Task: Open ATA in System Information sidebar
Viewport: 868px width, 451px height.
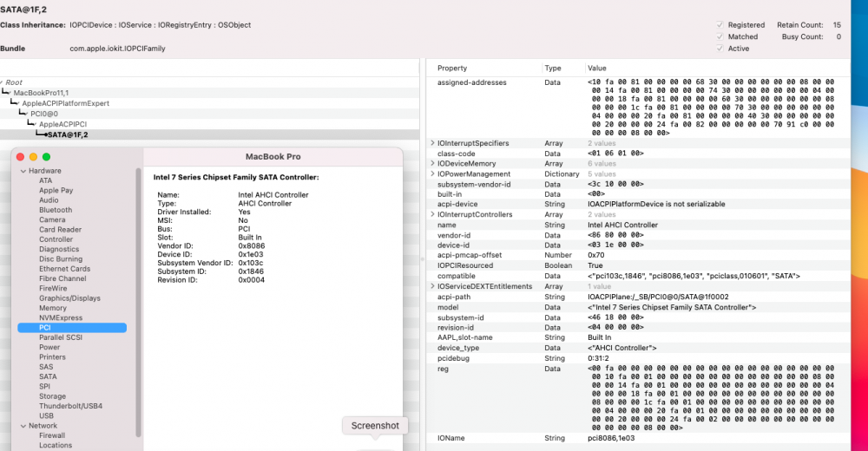Action: point(45,181)
